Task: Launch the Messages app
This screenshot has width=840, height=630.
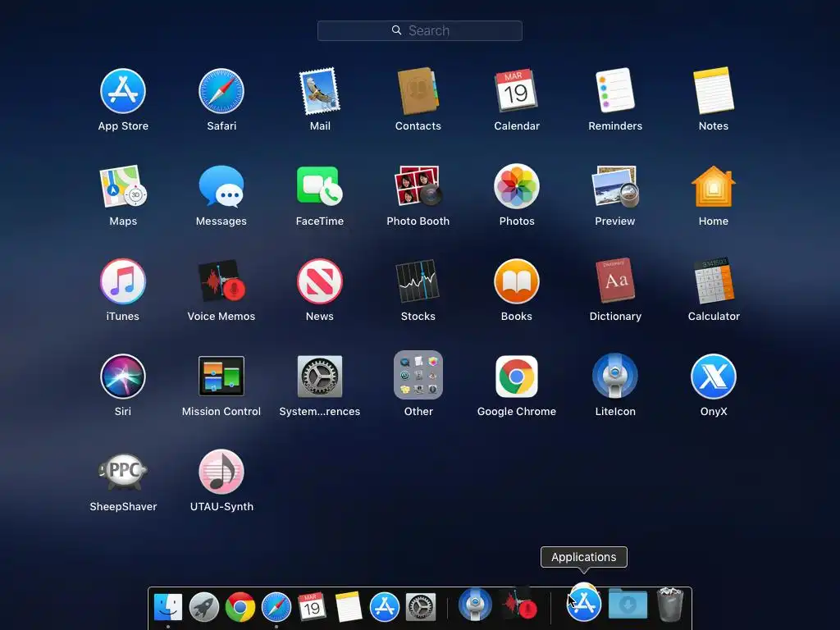Action: 221,186
